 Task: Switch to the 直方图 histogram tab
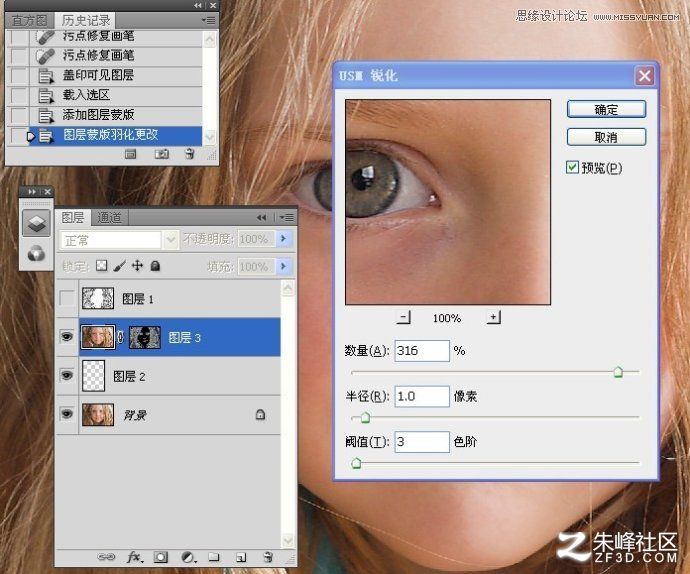[29, 20]
